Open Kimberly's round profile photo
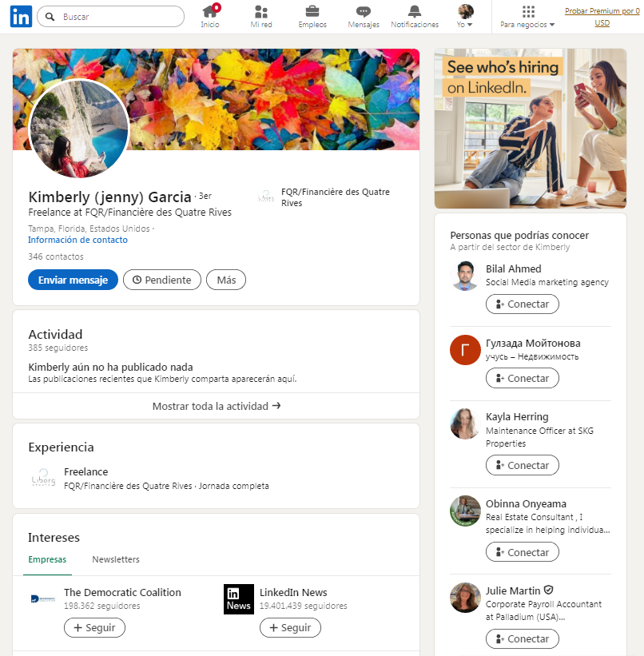The width and height of the screenshot is (644, 656). [x=78, y=129]
